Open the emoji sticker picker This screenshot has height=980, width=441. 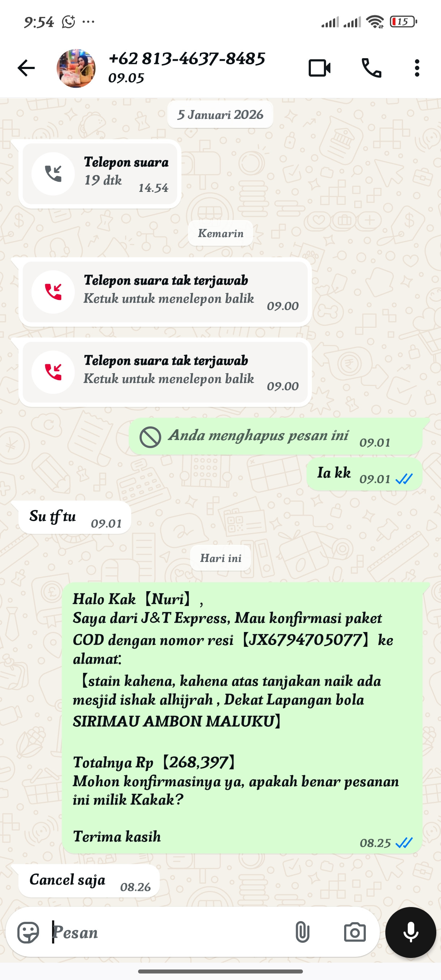(x=28, y=932)
